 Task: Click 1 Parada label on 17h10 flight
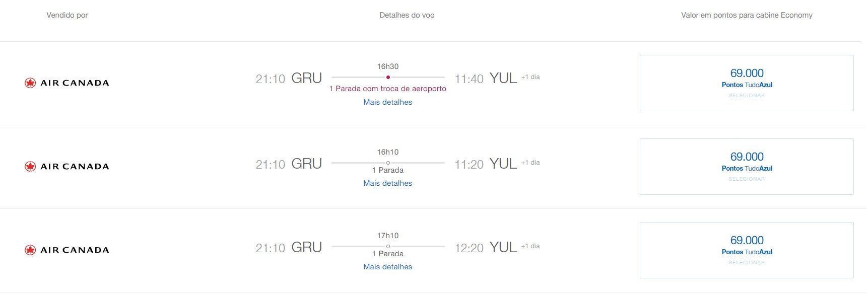388,254
